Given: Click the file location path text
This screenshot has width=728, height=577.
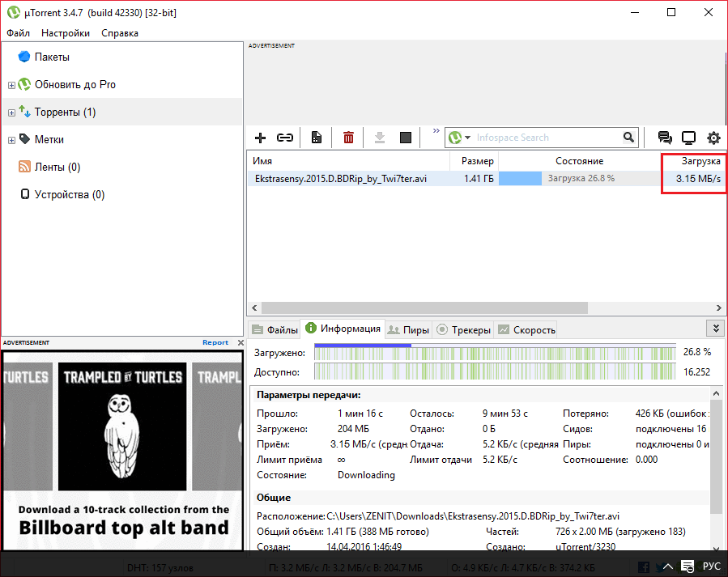Looking at the screenshot, I should (473, 516).
